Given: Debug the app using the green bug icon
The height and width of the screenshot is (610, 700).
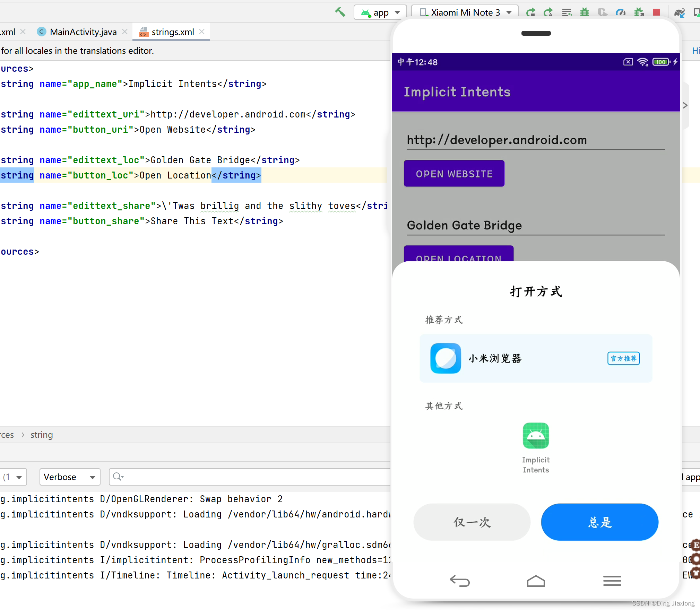Looking at the screenshot, I should 585,12.
